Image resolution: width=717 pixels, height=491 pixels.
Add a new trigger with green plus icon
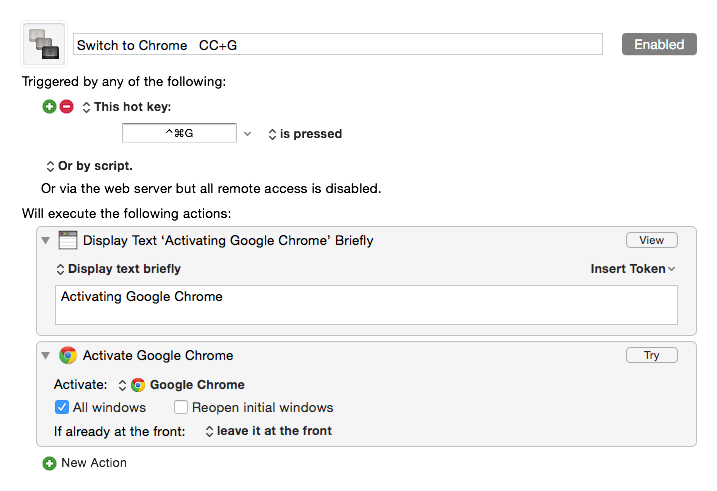pos(49,107)
